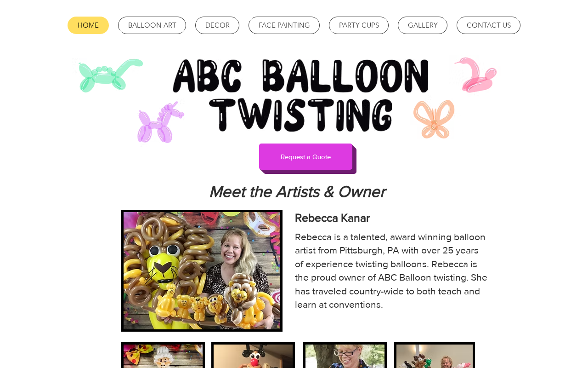This screenshot has height=368, width=588.
Task: Click the Request a Quote button
Action: point(306,157)
